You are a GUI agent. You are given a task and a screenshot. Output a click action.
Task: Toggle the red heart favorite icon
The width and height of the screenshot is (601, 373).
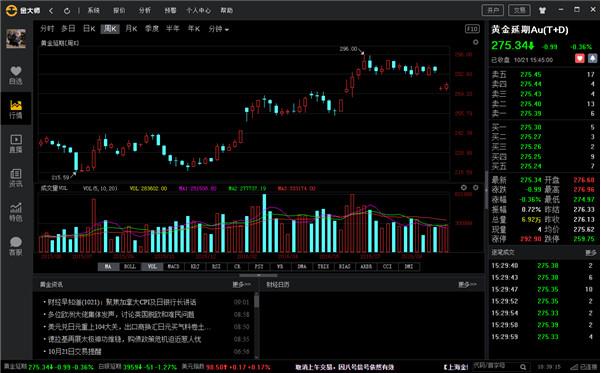point(580,58)
